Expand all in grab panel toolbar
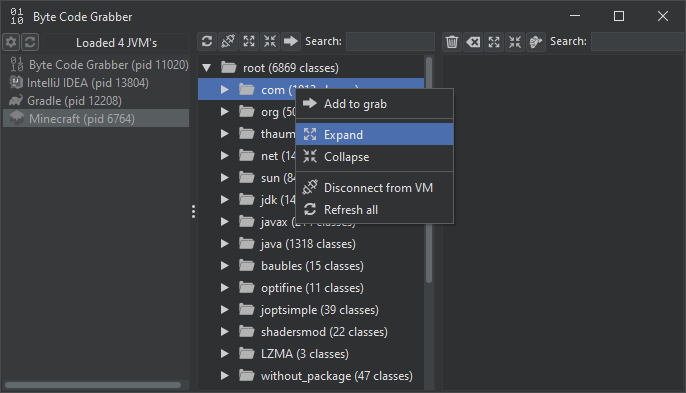686x393 pixels. click(x=494, y=42)
